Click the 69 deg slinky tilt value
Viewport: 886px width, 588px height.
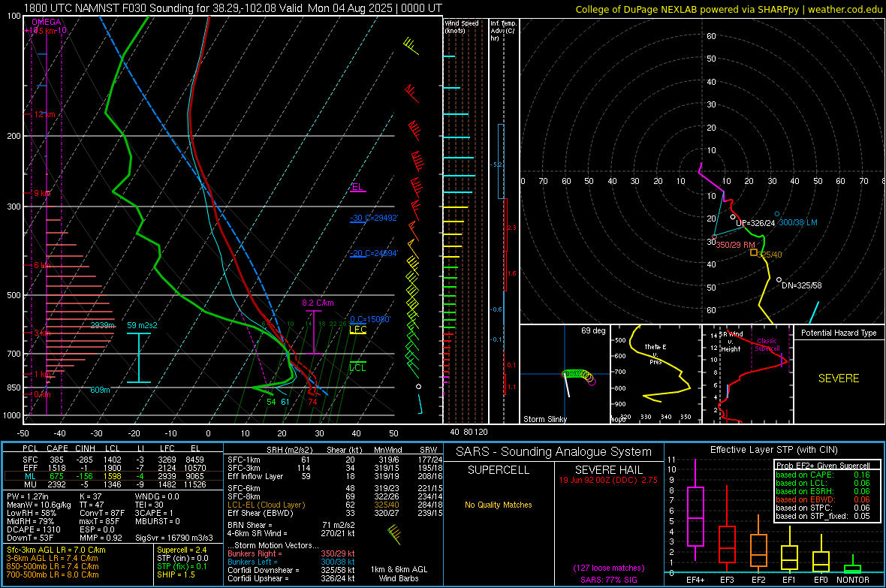tap(593, 330)
